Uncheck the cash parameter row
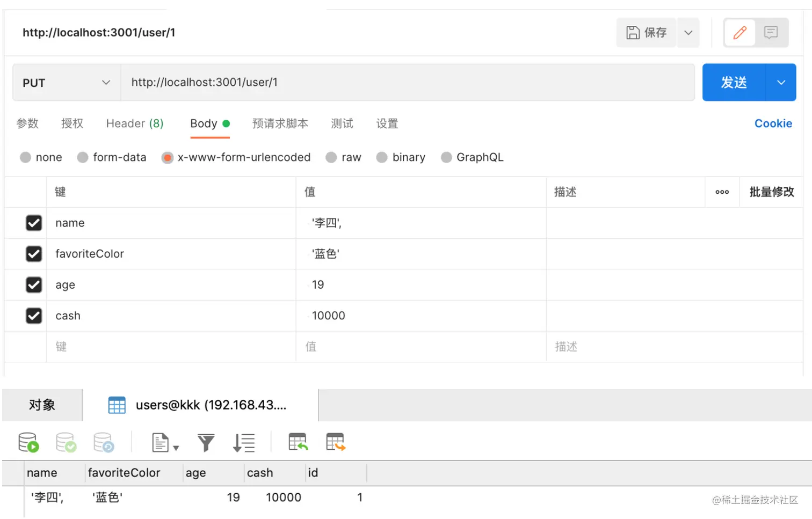 pos(34,316)
